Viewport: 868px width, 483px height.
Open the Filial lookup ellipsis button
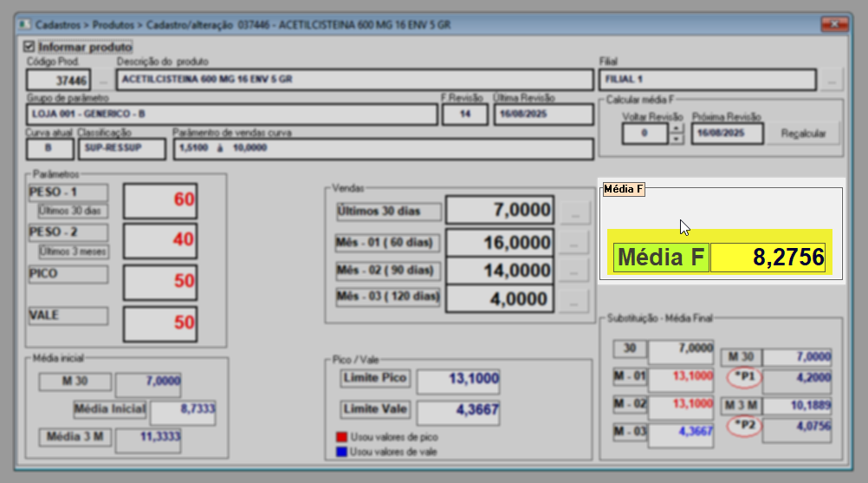pos(832,81)
